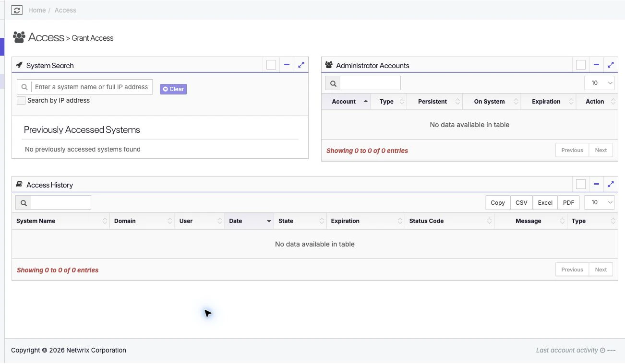Collapse the Access History panel
This screenshot has width=625, height=364.
click(596, 184)
